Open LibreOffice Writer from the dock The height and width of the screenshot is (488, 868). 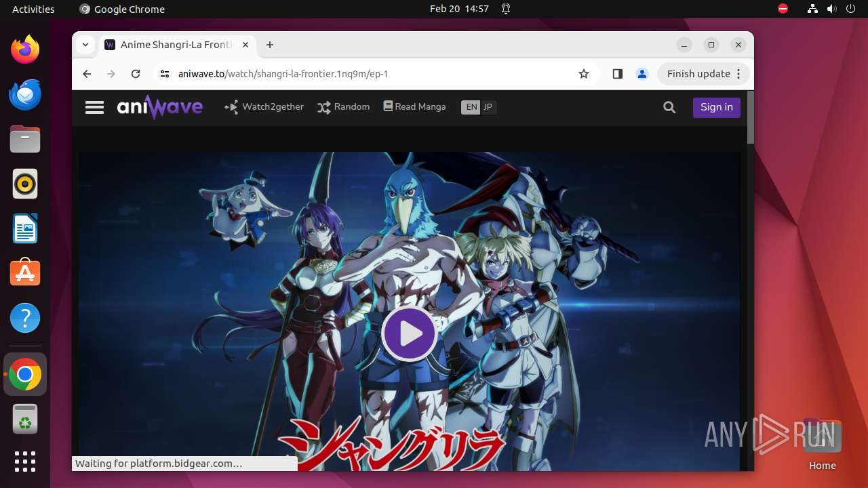25,228
